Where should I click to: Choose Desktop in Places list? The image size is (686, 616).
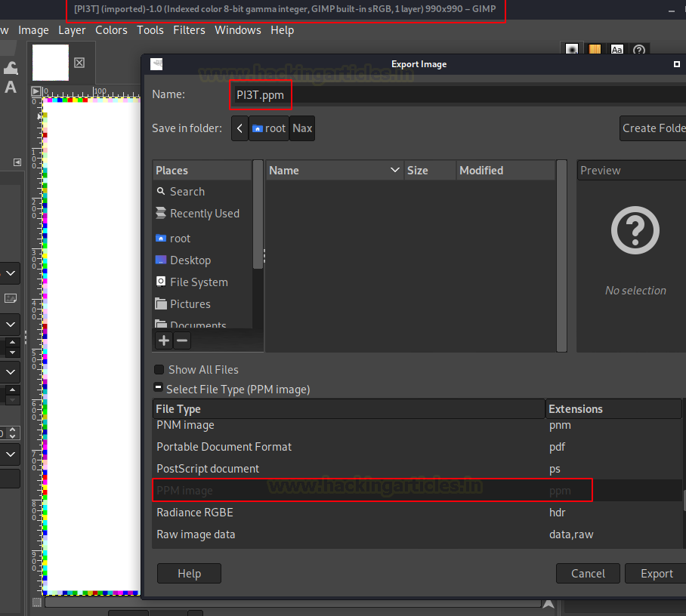click(190, 260)
